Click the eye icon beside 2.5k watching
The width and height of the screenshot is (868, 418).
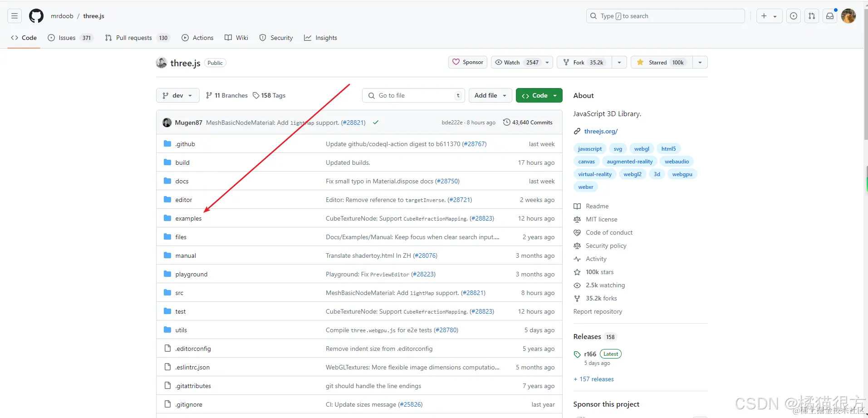[577, 285]
